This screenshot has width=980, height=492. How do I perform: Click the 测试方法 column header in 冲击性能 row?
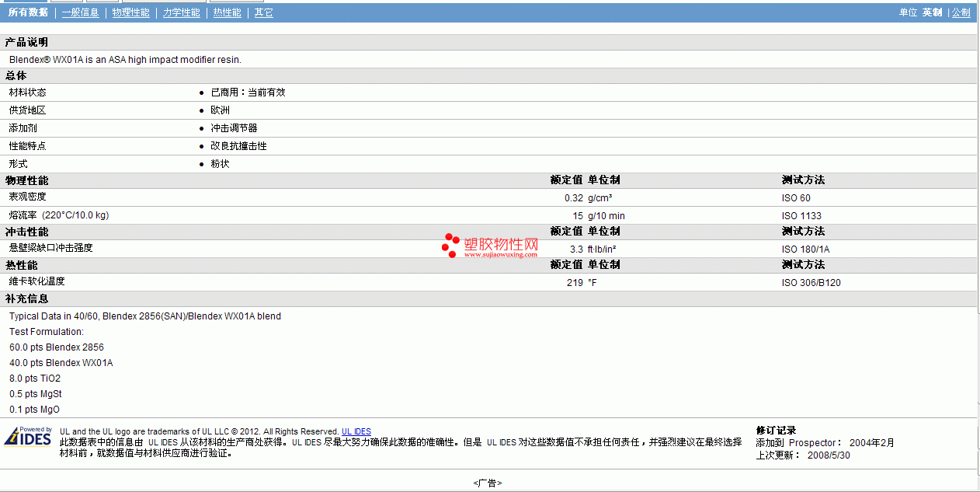[x=803, y=232]
